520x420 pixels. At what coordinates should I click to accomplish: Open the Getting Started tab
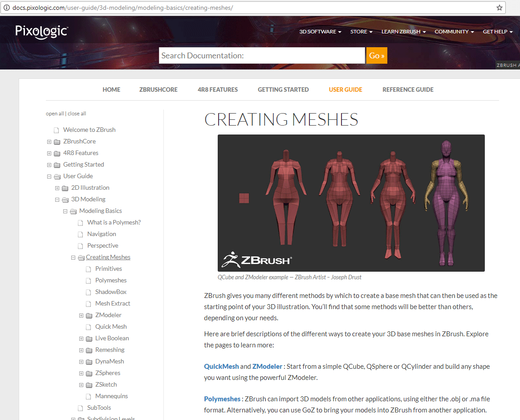tap(283, 90)
